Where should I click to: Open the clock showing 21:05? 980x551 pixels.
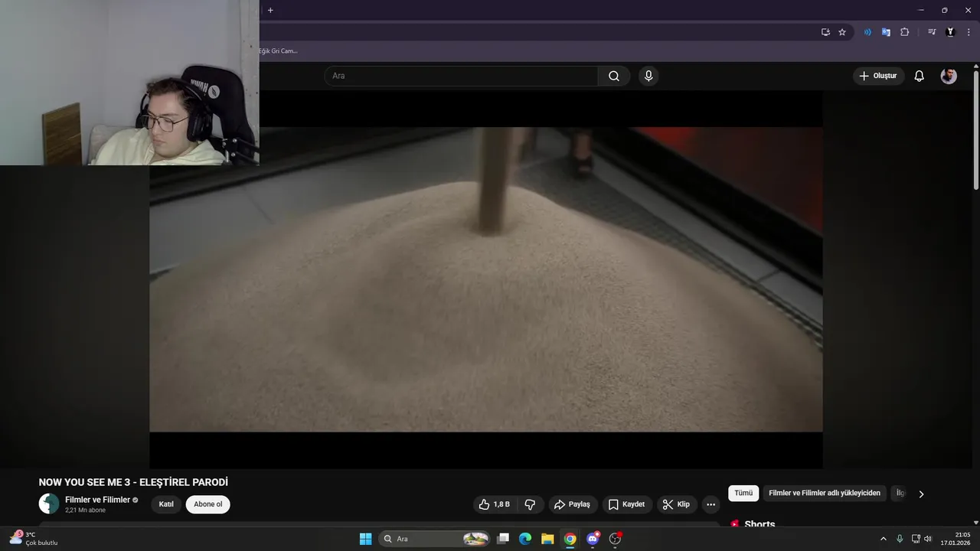click(956, 539)
